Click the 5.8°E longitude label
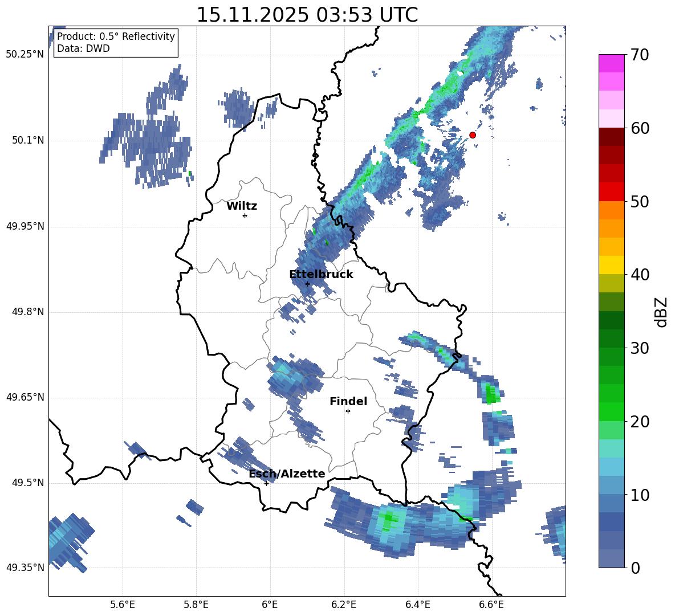 pyautogui.click(x=196, y=605)
